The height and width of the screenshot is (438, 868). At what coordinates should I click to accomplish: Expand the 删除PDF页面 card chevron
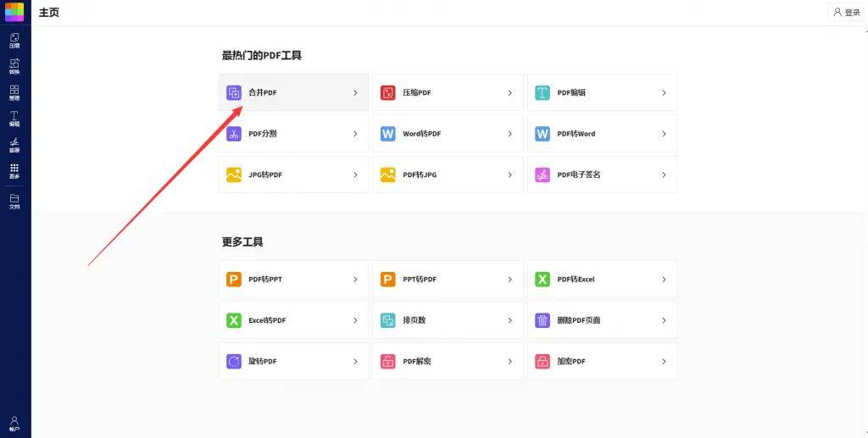click(664, 320)
